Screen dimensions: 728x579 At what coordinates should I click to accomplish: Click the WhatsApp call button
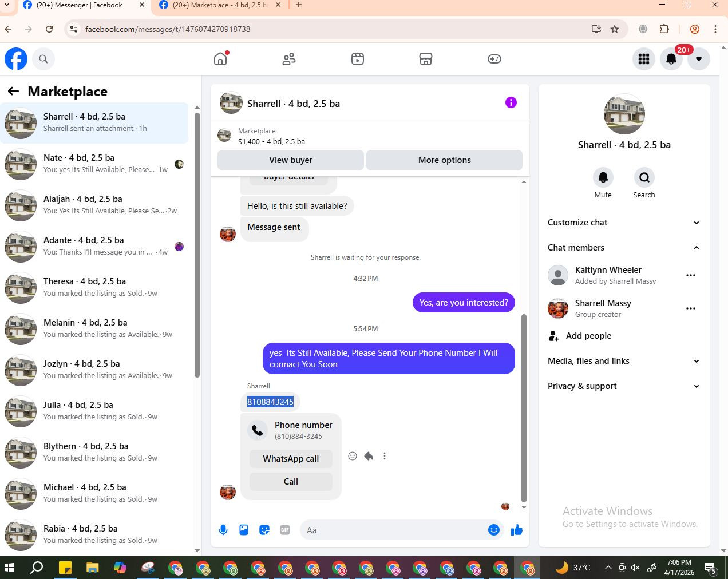pyautogui.click(x=291, y=459)
